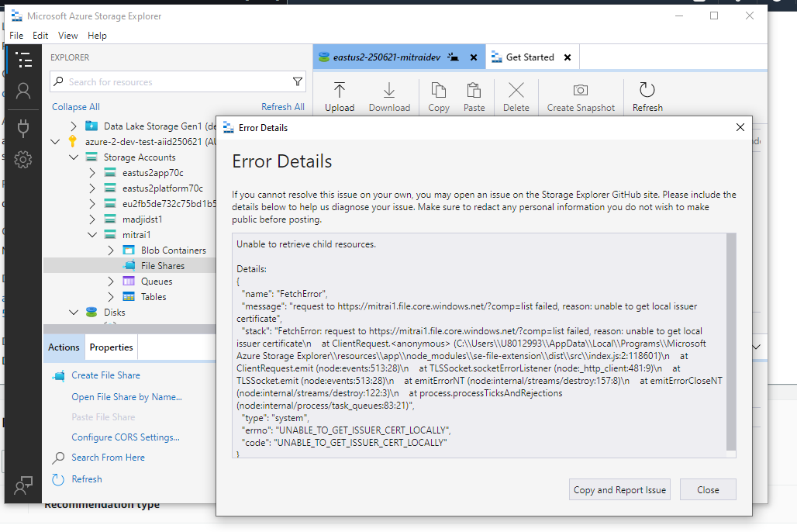
Task: Click the Tables icon in tree
Action: pyautogui.click(x=129, y=297)
